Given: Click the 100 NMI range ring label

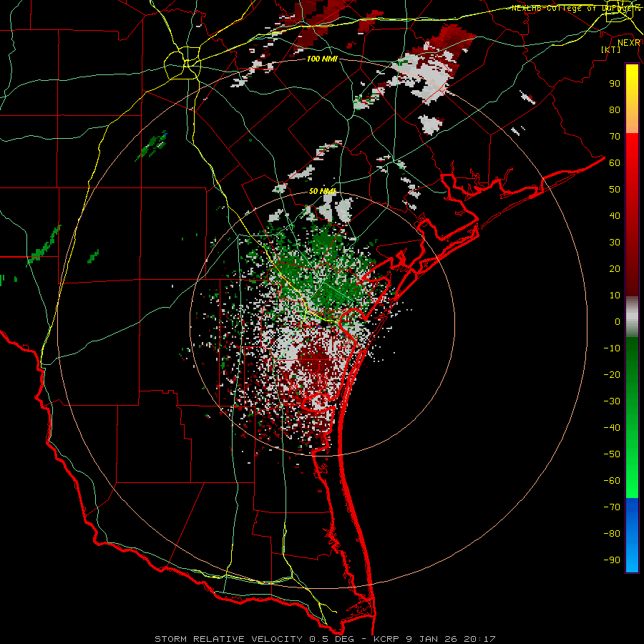Looking at the screenshot, I should (322, 59).
